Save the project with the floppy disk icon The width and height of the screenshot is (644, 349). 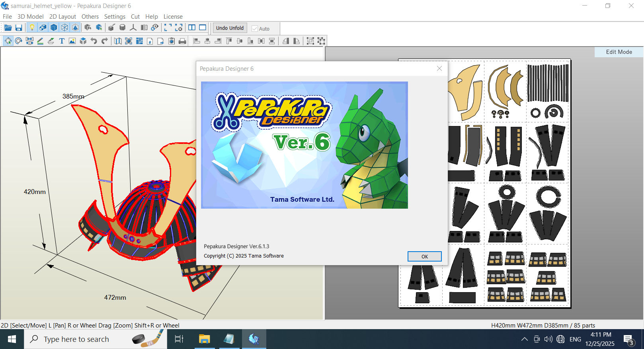pyautogui.click(x=19, y=28)
